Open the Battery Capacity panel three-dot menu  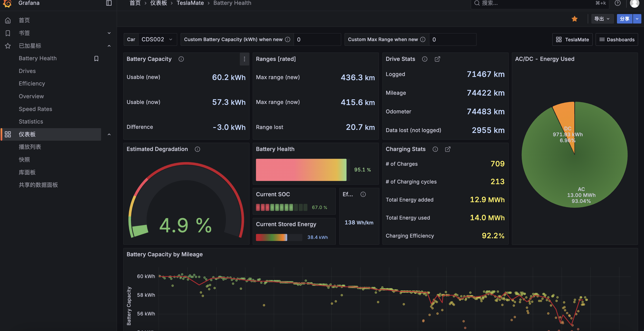coord(244,59)
